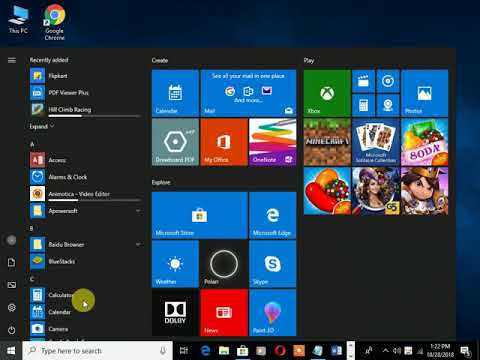Open the News tile
The width and height of the screenshot is (480, 360).
(224, 313)
